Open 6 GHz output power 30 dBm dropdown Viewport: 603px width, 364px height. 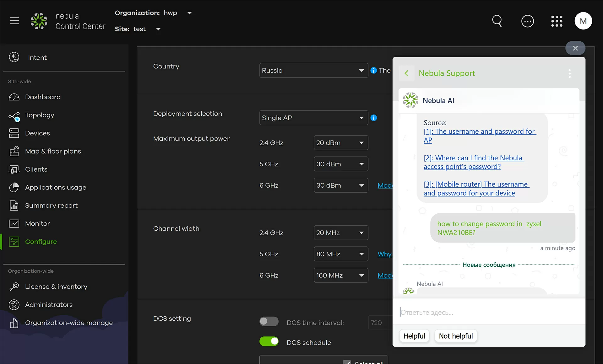tap(341, 185)
